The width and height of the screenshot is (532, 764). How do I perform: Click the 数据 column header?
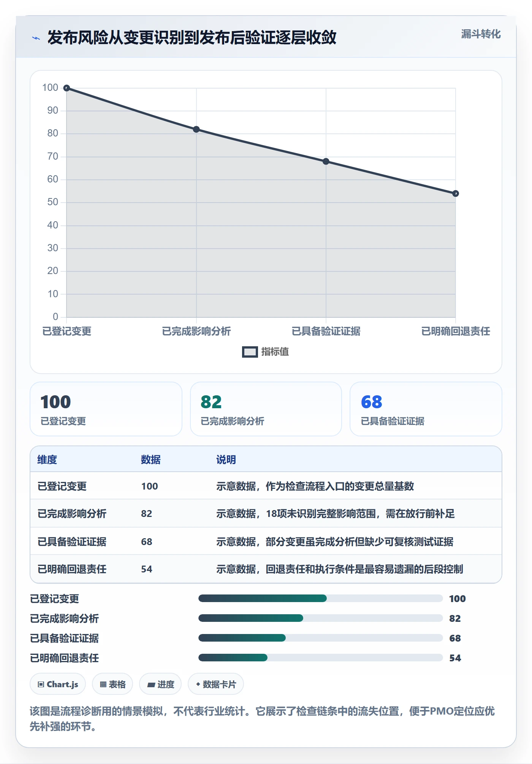pos(150,460)
